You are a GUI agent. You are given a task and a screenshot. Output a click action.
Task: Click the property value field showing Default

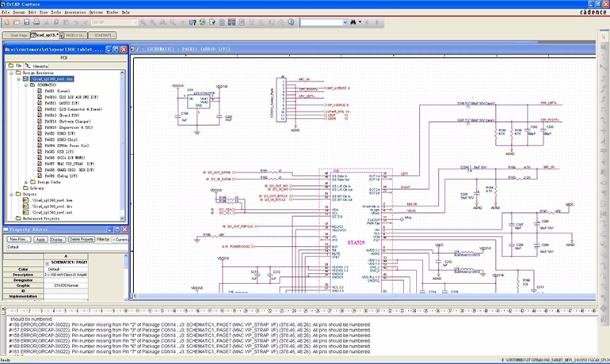click(x=66, y=247)
